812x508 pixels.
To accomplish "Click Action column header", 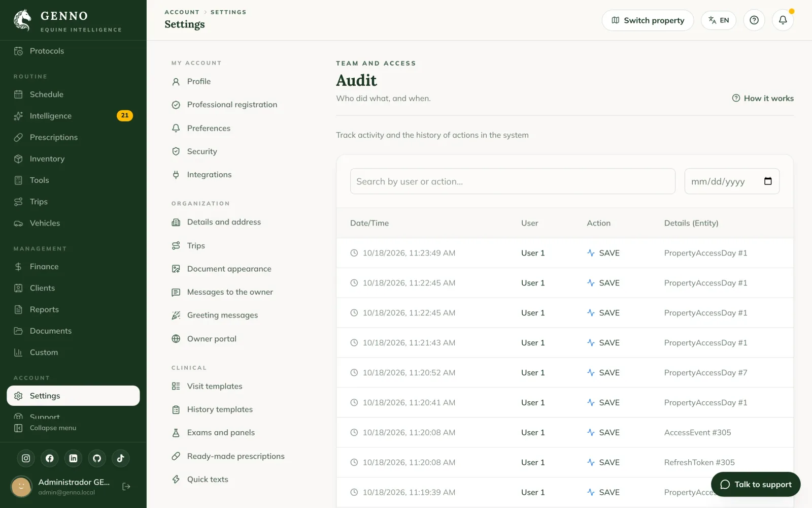I will 599,223.
